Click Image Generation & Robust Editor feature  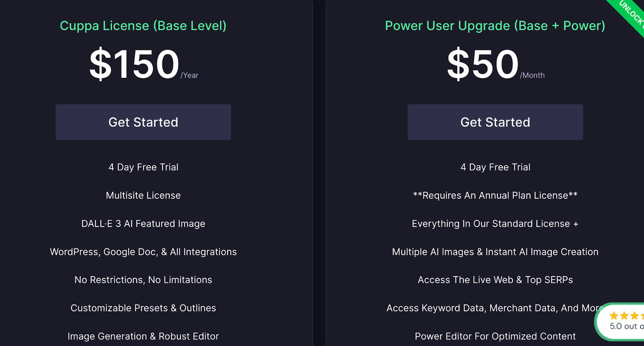(143, 336)
